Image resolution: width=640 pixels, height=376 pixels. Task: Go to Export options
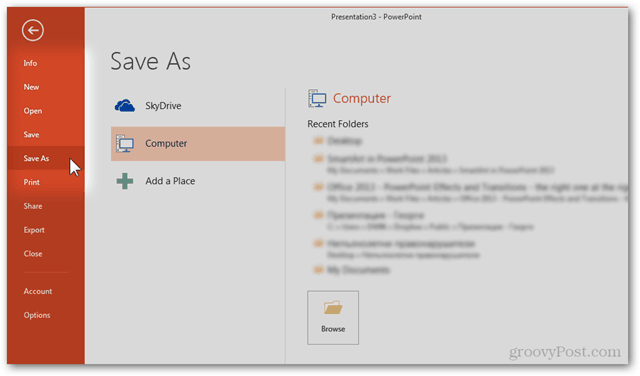34,230
